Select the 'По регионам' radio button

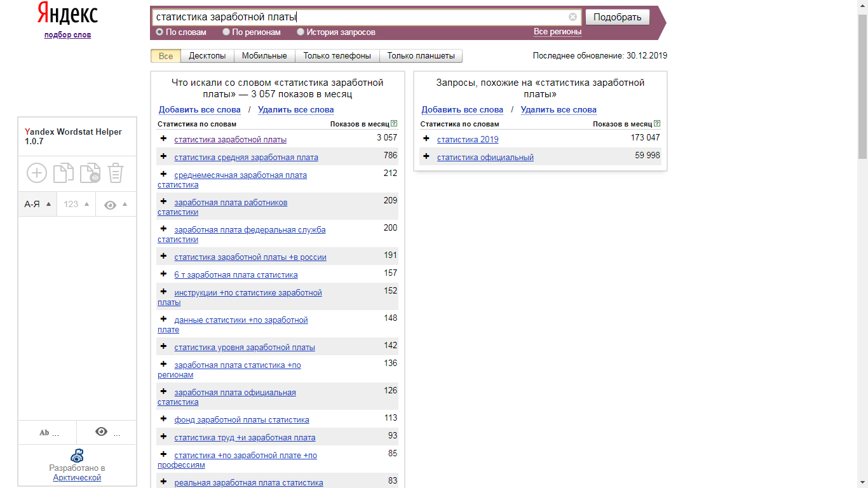pyautogui.click(x=226, y=32)
